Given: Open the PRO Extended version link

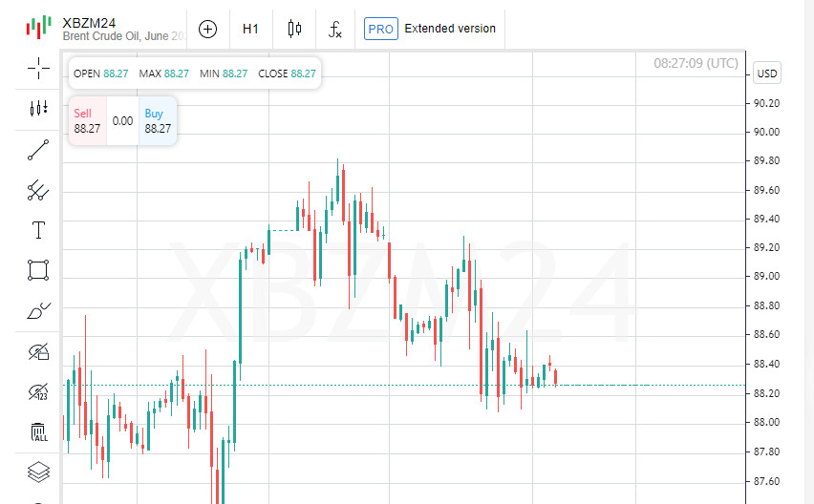Looking at the screenshot, I should click(430, 29).
